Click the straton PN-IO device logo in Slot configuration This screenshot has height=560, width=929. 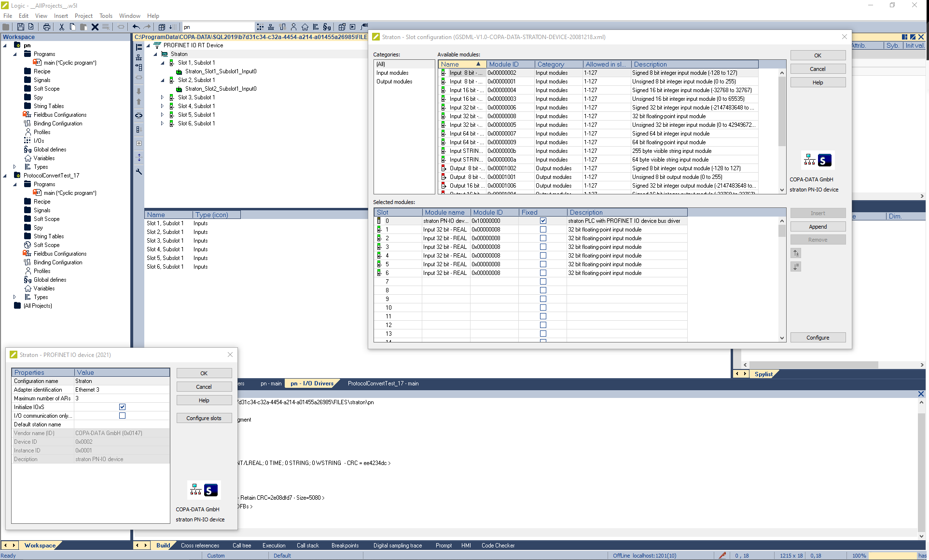click(818, 160)
